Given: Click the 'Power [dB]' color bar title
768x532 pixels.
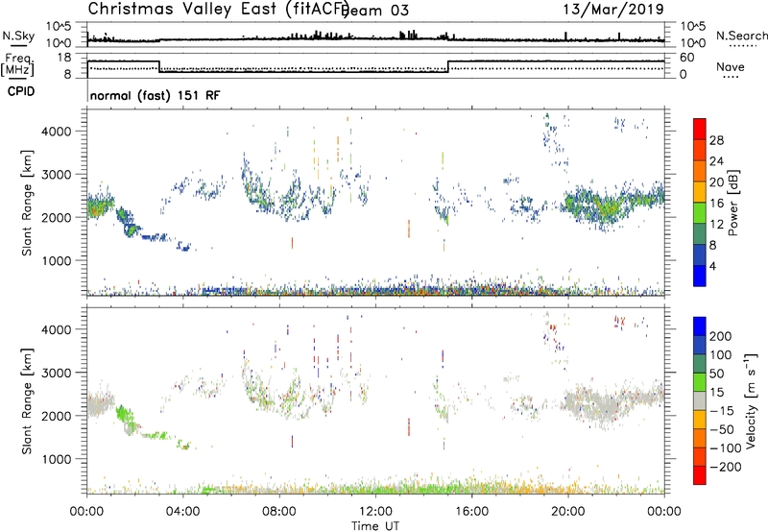Looking at the screenshot, I should point(732,203).
